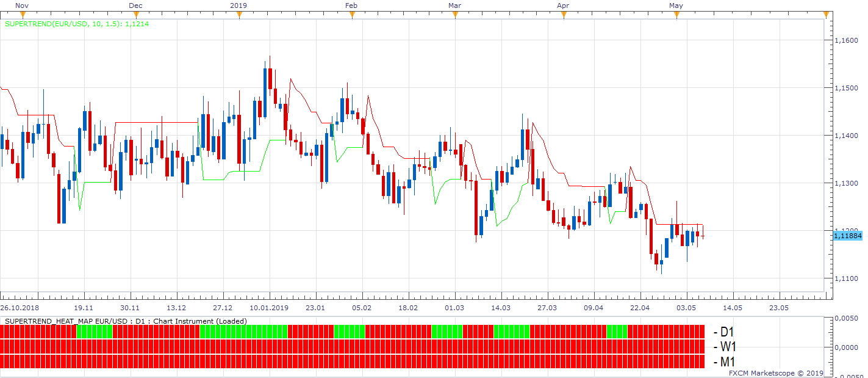Click the 30.11 date label
868x378 pixels.
pos(130,308)
